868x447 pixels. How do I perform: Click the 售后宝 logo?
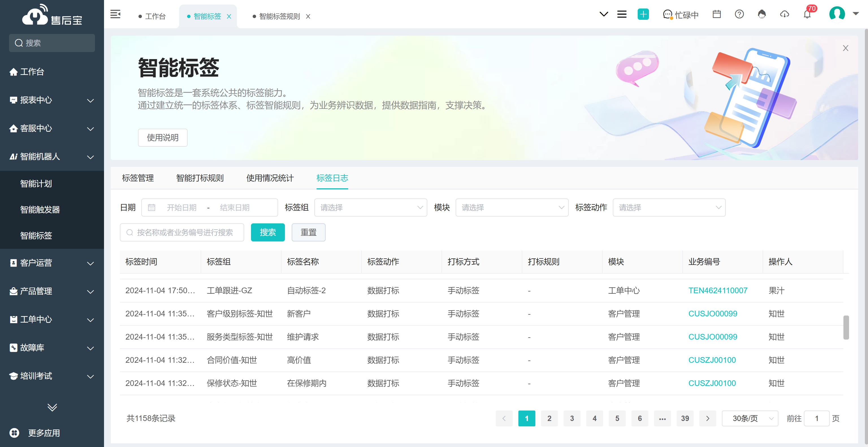(x=52, y=15)
